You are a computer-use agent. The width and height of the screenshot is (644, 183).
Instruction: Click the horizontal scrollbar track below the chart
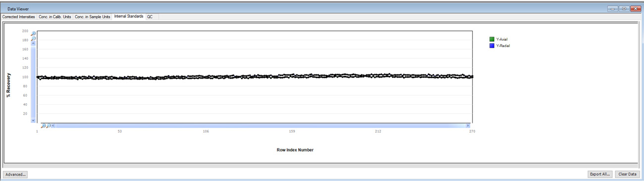tap(260, 126)
